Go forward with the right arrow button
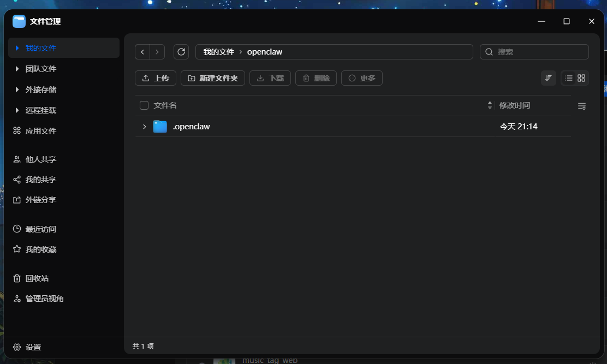Image resolution: width=607 pixels, height=364 pixels. pos(157,52)
